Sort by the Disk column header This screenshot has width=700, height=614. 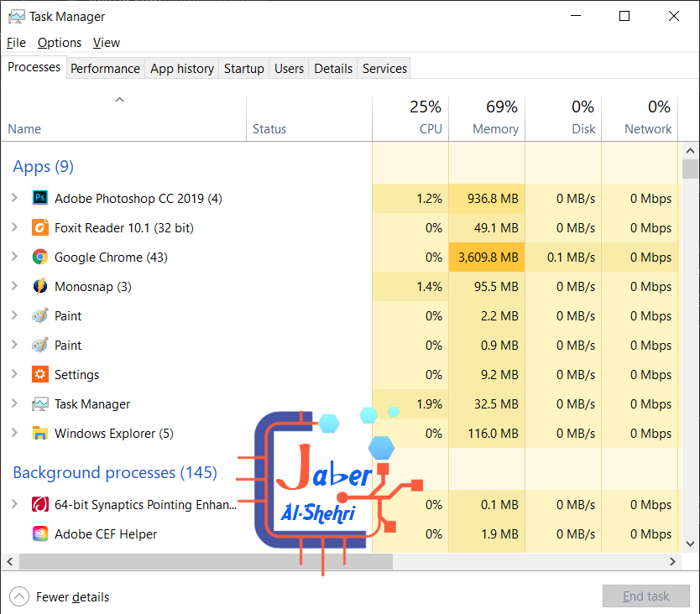(563, 118)
